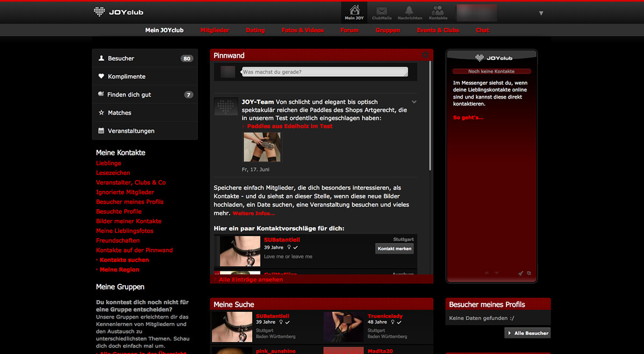This screenshot has height=354, width=644.
Task: Open the Komplimente sidebar entry
Action: coord(145,77)
